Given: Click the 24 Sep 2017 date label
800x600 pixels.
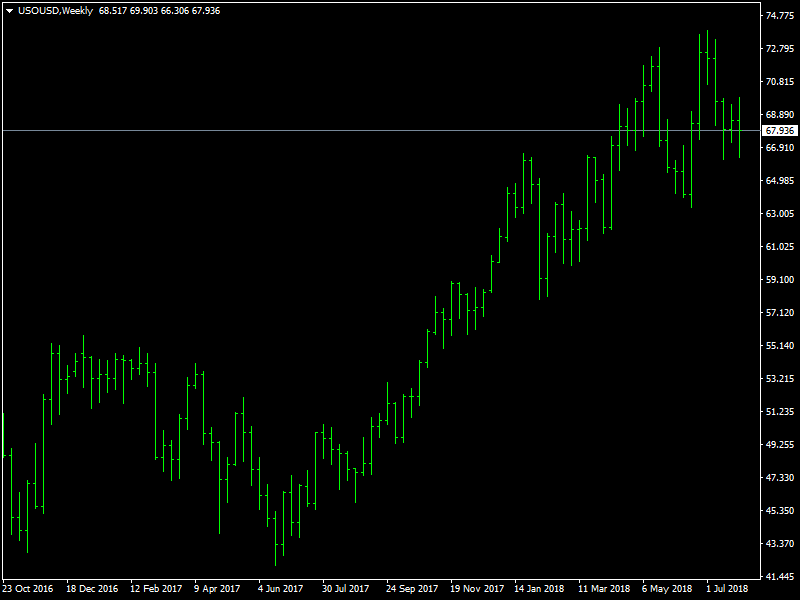Looking at the screenshot, I should point(412,589).
